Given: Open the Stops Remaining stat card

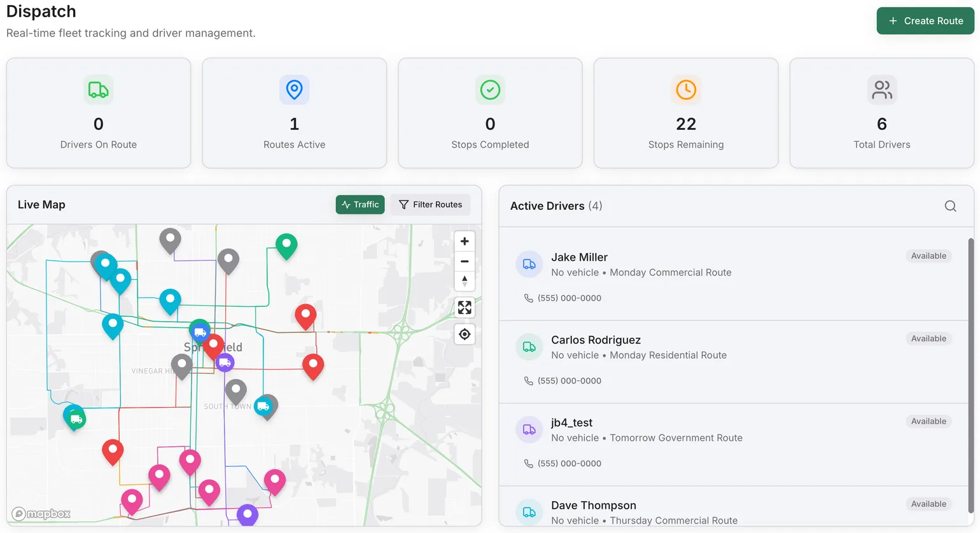Looking at the screenshot, I should pyautogui.click(x=686, y=113).
